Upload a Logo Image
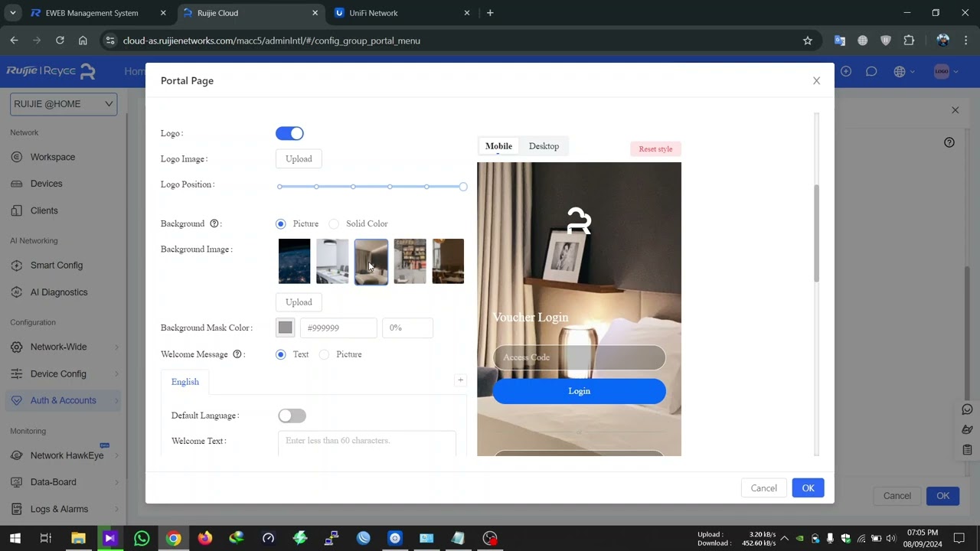This screenshot has width=980, height=551. (x=299, y=158)
